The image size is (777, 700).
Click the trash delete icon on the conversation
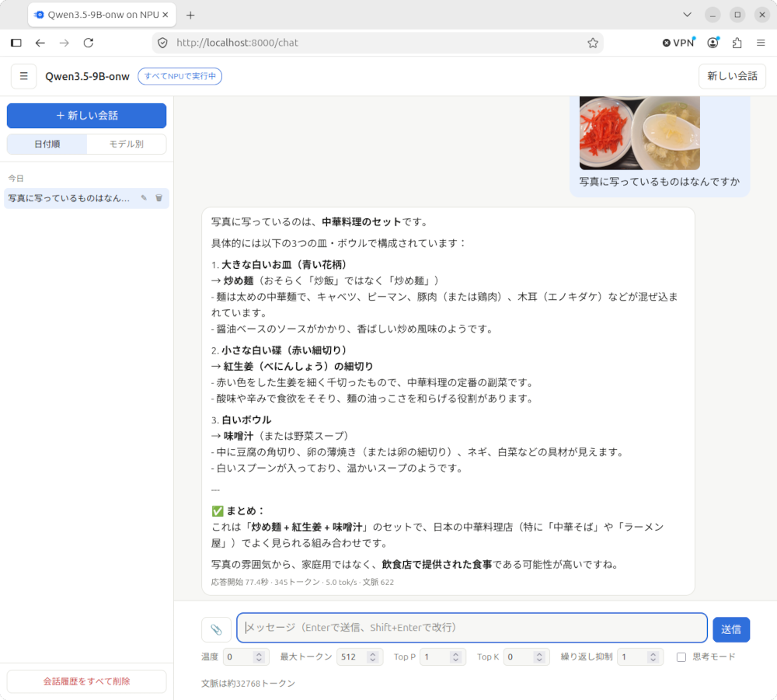click(159, 198)
